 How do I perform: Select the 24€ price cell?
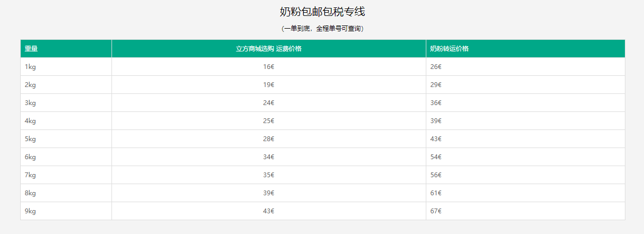tap(269, 103)
